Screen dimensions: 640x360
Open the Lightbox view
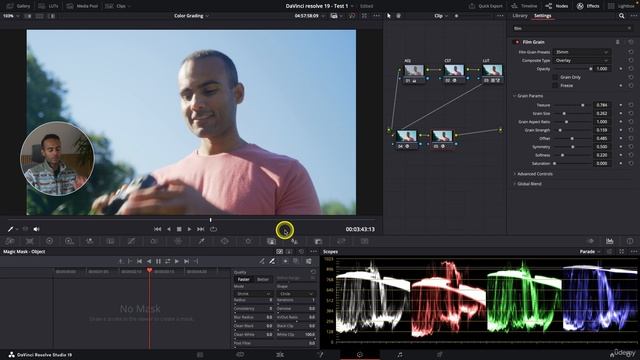tap(621, 6)
